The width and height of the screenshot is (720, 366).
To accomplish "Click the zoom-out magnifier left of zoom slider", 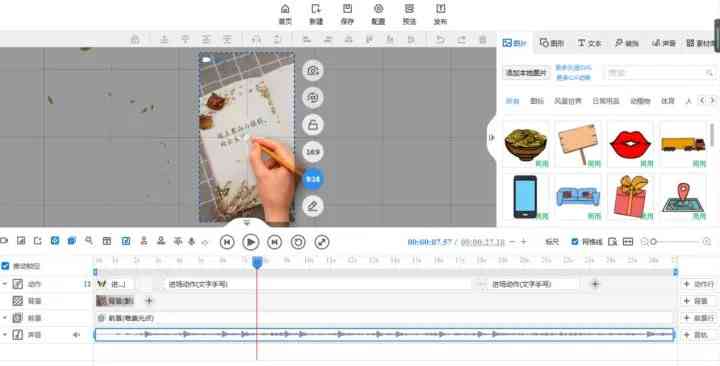I will tap(645, 242).
